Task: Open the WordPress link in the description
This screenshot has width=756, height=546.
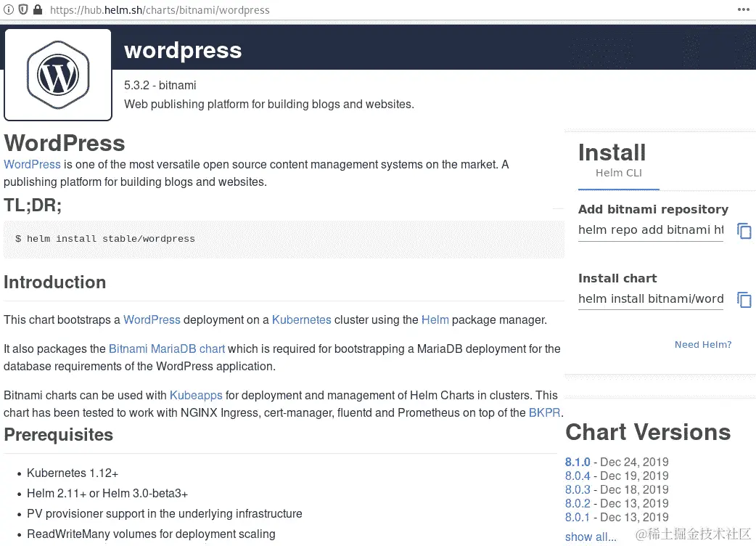Action: tap(32, 164)
